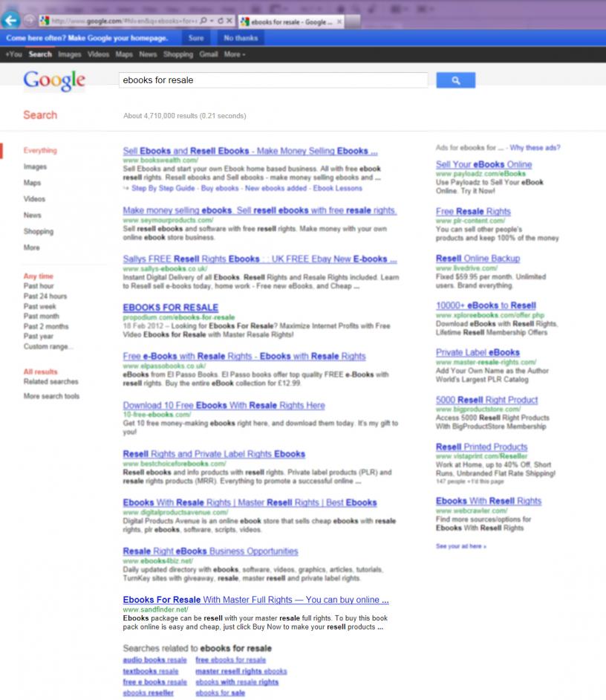Open Videos in the Google top bar
606x700 pixels.
click(x=98, y=54)
